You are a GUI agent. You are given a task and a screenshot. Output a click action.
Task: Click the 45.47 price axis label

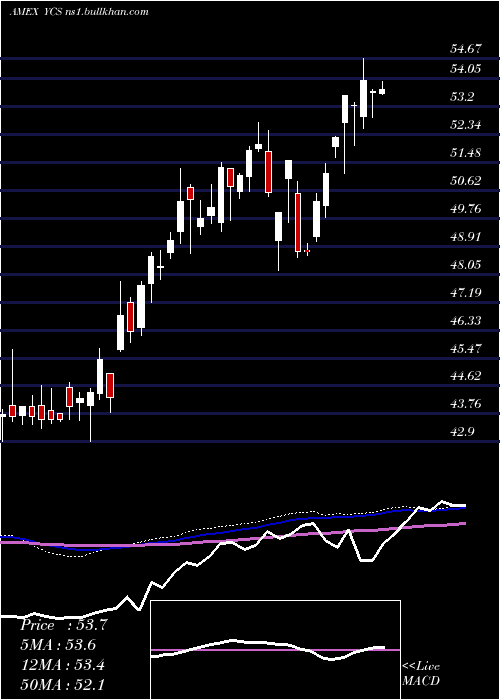tap(466, 348)
